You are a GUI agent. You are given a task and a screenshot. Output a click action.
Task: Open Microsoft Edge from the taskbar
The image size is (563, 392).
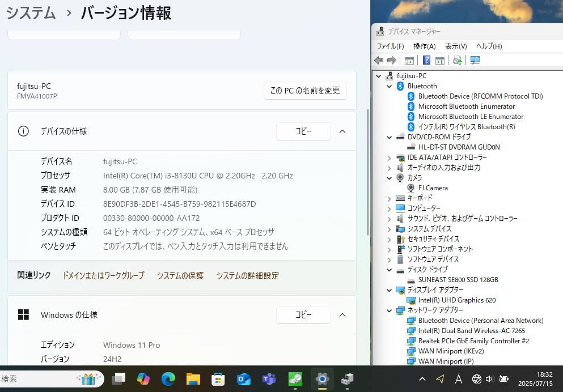pyautogui.click(x=168, y=379)
